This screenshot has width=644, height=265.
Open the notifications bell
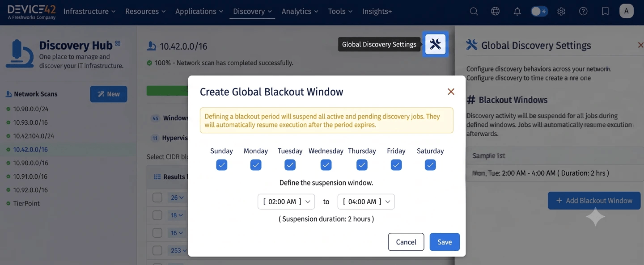click(x=517, y=12)
